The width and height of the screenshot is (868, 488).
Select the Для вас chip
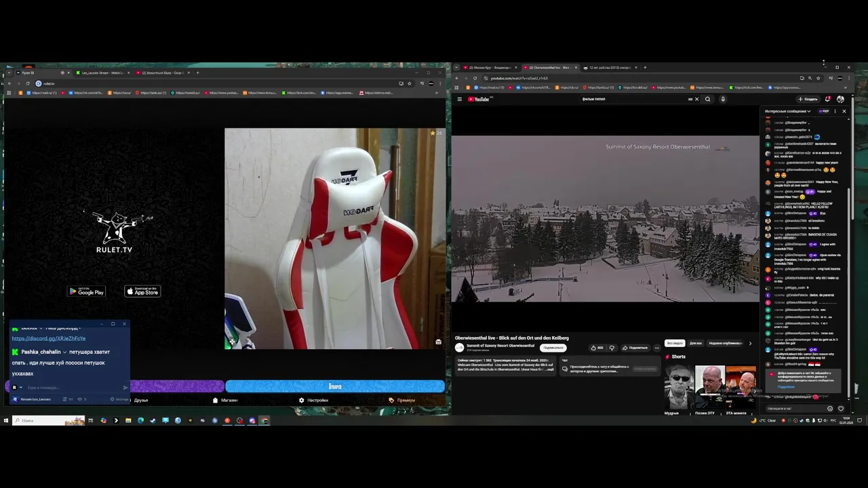[695, 343]
